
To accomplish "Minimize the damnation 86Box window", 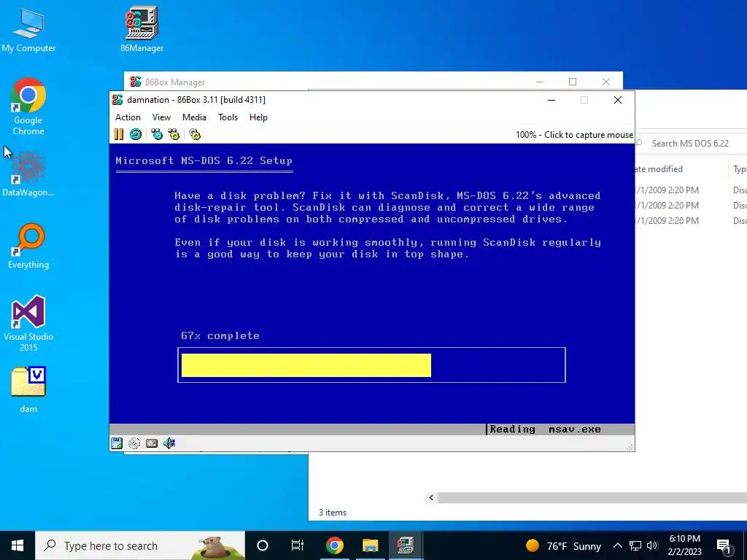I will [551, 100].
